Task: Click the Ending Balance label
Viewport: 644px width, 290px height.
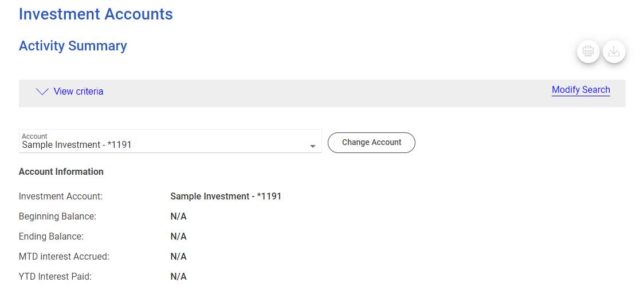Action: click(51, 237)
